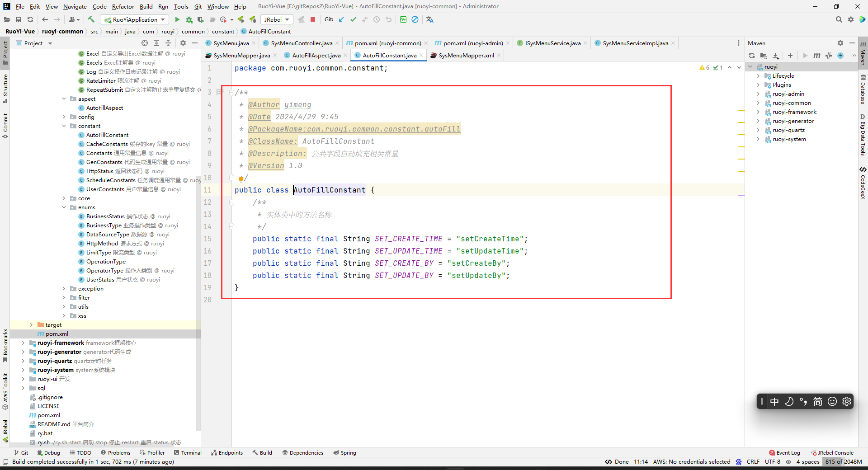Toggle IME half-moon width mode
868x470 pixels.
pyautogui.click(x=789, y=401)
